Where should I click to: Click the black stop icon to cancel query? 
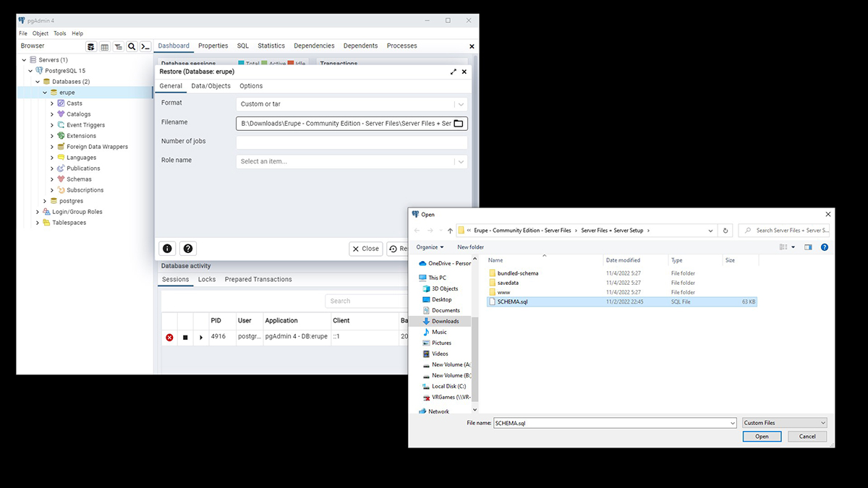coord(185,337)
